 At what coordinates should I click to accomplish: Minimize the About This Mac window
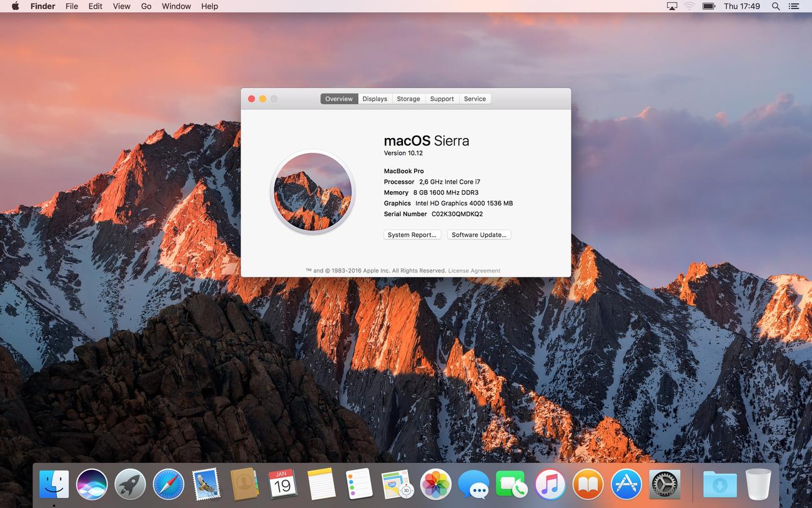263,99
